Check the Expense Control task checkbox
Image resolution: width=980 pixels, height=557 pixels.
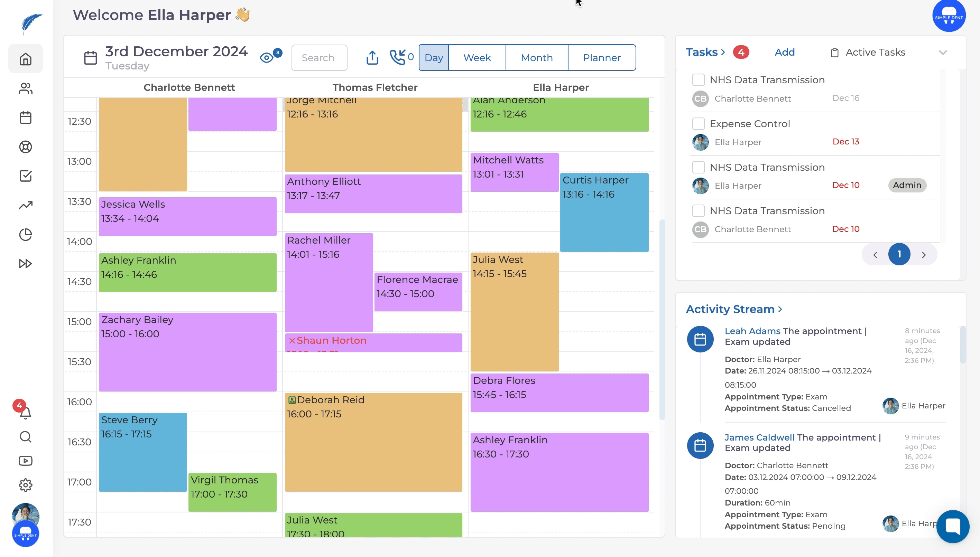[x=698, y=124]
